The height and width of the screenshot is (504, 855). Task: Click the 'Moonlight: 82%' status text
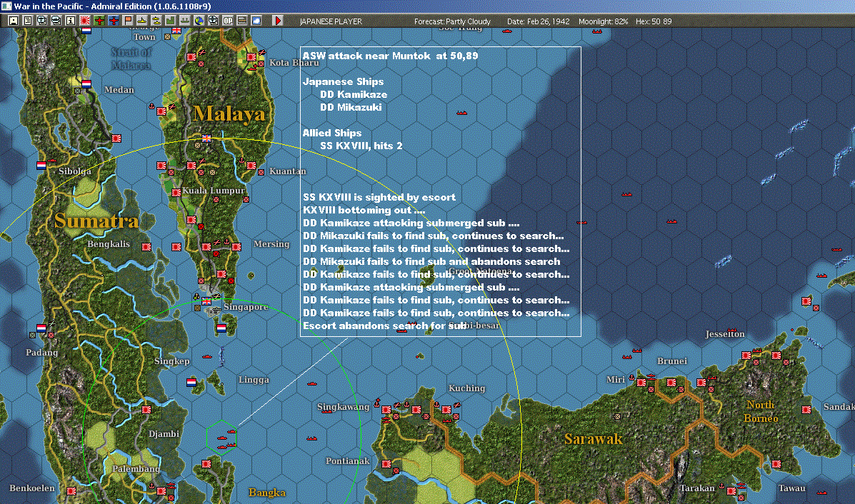[603, 21]
